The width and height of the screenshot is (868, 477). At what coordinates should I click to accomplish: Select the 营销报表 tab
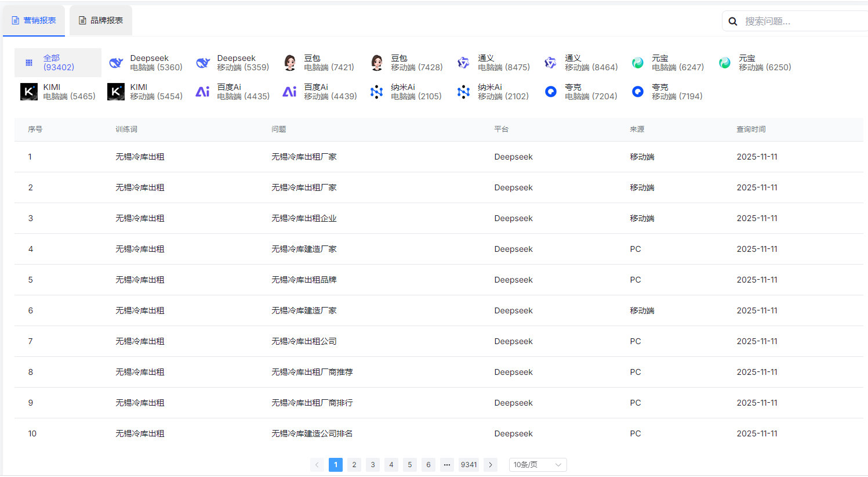point(34,20)
